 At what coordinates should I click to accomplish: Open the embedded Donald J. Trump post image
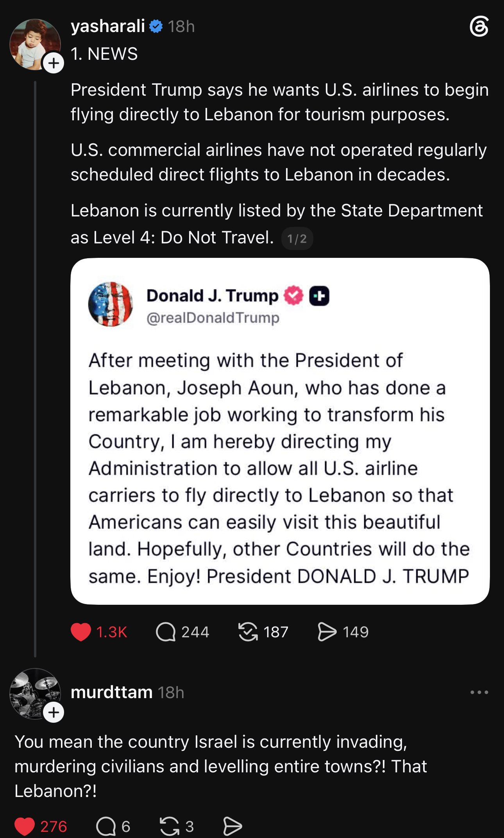pyautogui.click(x=280, y=431)
